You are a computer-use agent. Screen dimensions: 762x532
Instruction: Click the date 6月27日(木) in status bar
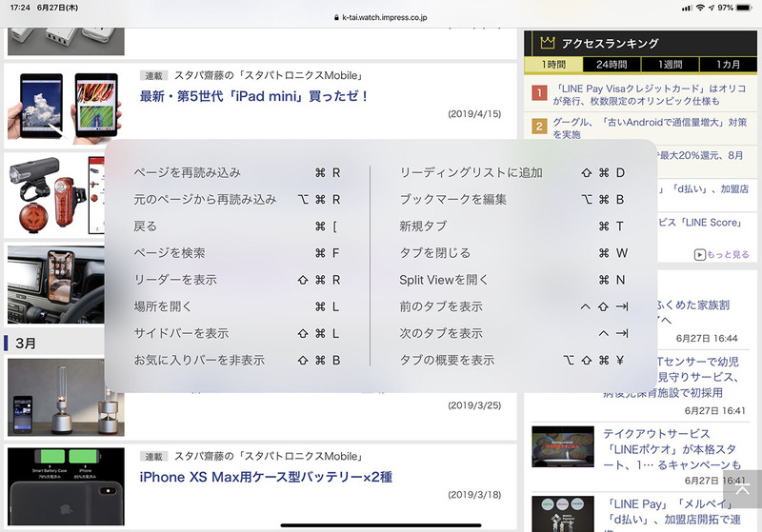pyautogui.click(x=57, y=8)
